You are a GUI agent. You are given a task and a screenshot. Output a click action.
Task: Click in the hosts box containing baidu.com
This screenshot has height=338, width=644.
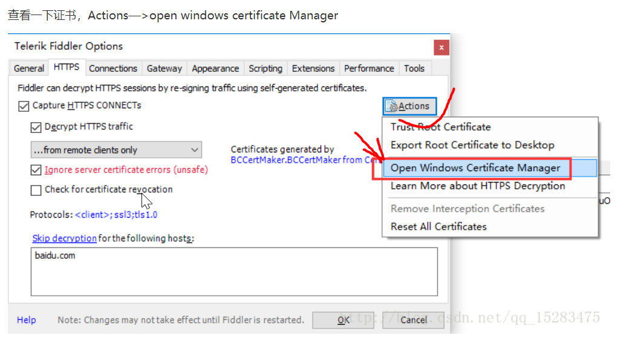[234, 271]
